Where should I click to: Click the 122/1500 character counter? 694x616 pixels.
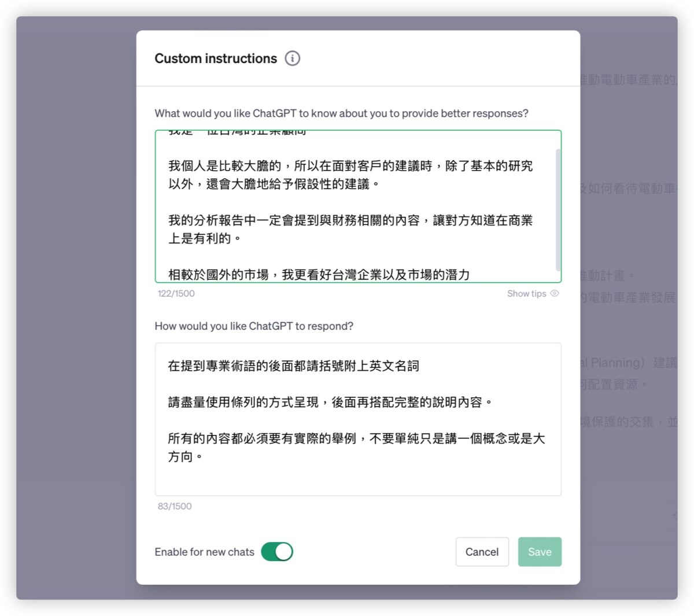(x=176, y=293)
